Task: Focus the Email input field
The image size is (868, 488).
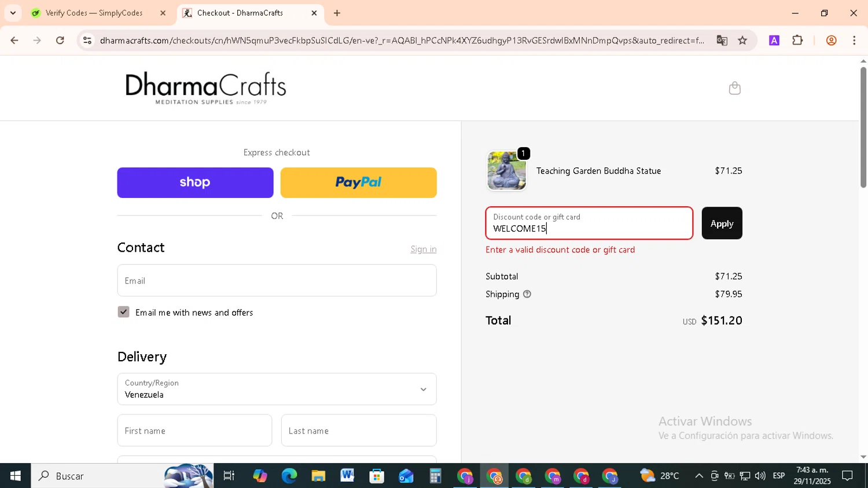Action: coord(277,280)
